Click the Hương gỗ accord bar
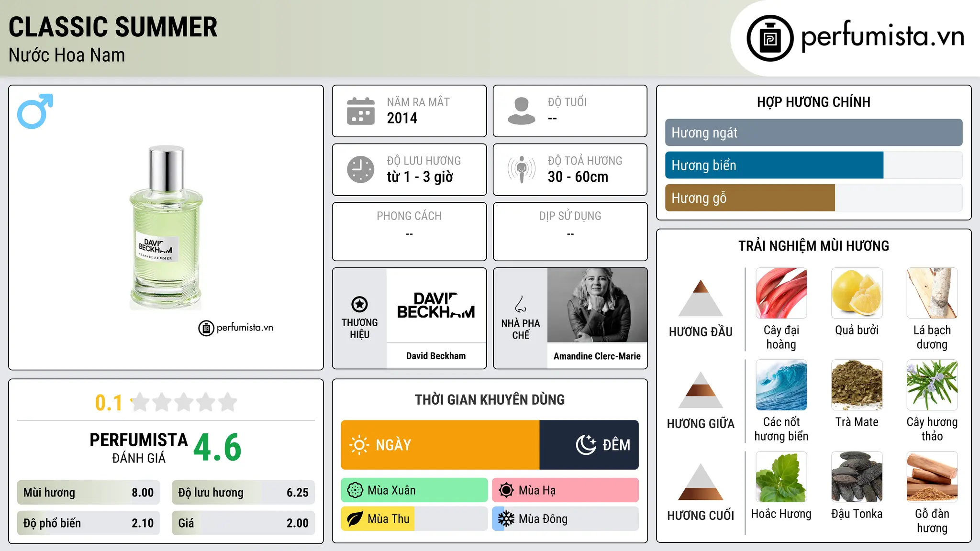The height and width of the screenshot is (551, 980). point(814,198)
